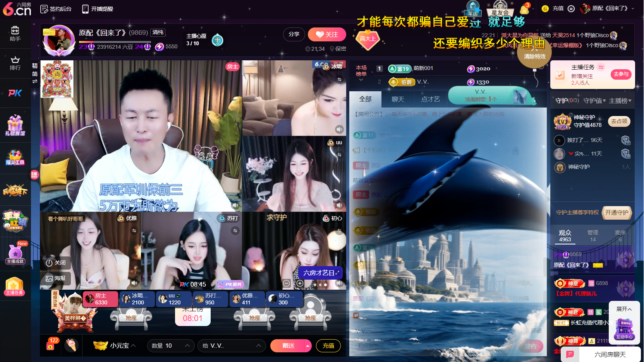Open the 赠送 button's dropdown arrow

point(308,346)
